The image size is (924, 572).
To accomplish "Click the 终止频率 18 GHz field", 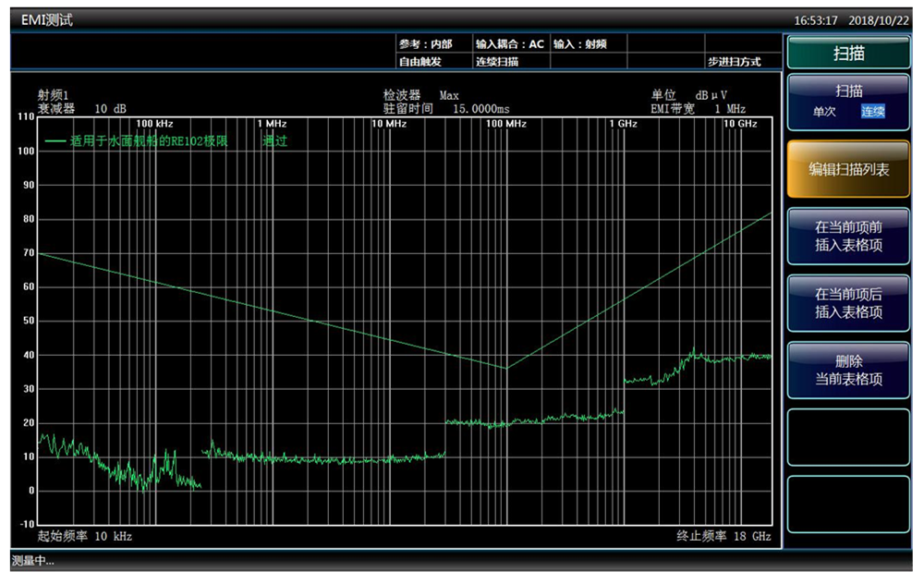I will click(723, 536).
